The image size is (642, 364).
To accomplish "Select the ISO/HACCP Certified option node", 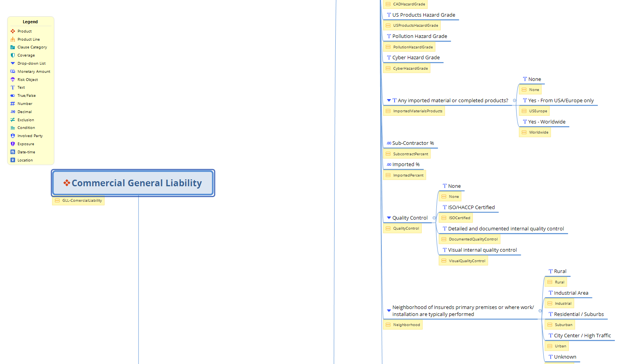I will point(471,208).
